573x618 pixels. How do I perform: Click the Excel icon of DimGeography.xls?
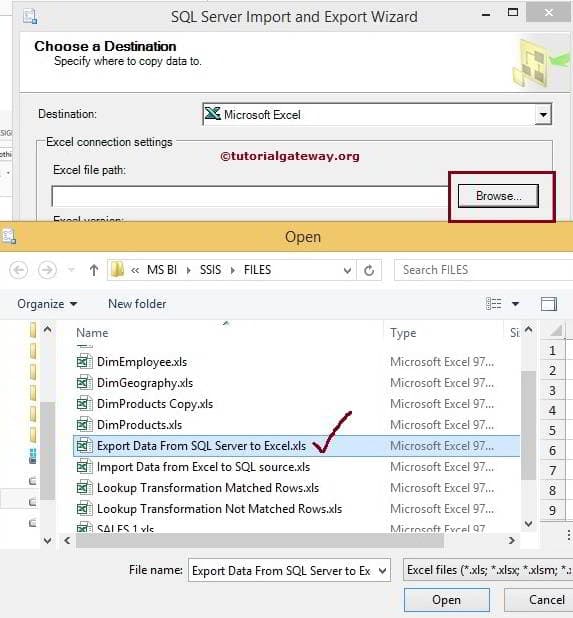tap(84, 382)
